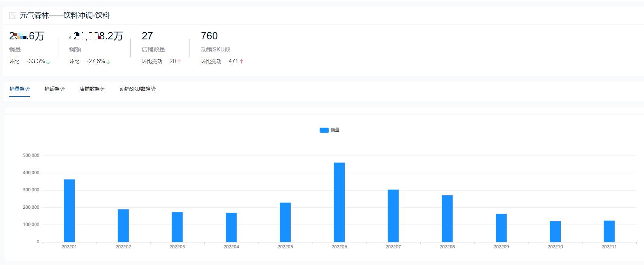Select the 202204 bar
Viewport: 644px width, 265px height.
coord(231,228)
